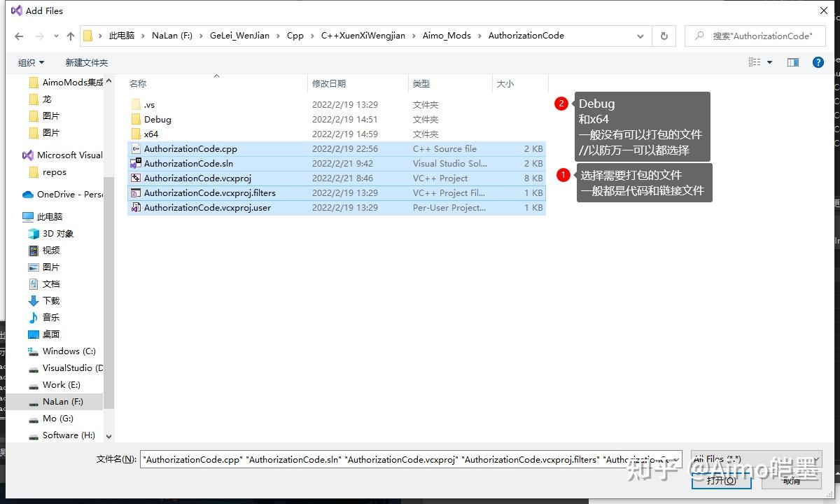Open Aimo_Mods from the breadcrumb path
The height and width of the screenshot is (504, 840).
click(447, 35)
